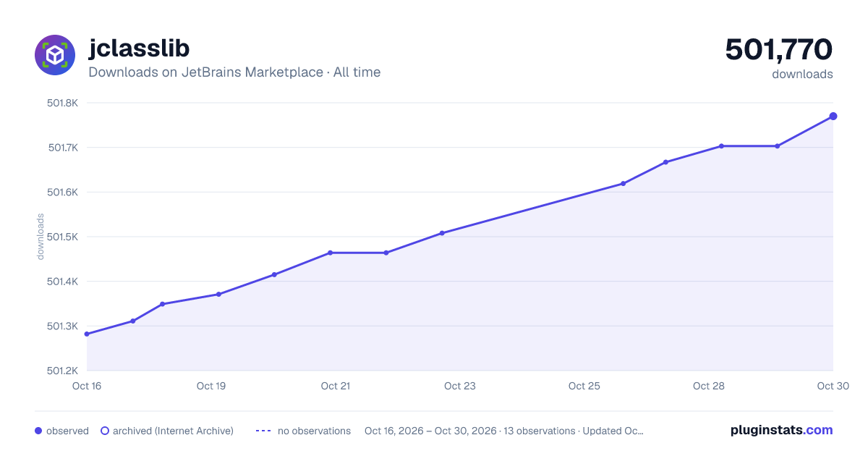Click the 501.3K y-axis label
Viewport: 868px width, 456px height.
(62, 326)
